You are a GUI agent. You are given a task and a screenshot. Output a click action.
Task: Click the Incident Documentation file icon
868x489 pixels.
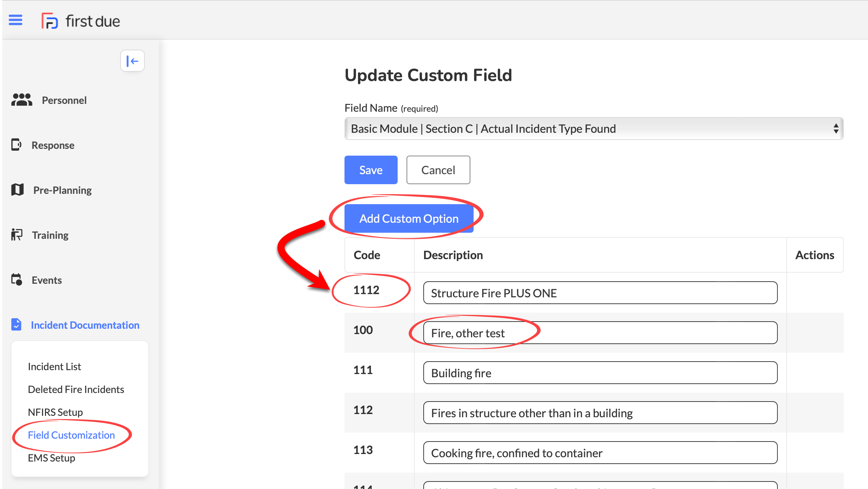click(16, 324)
